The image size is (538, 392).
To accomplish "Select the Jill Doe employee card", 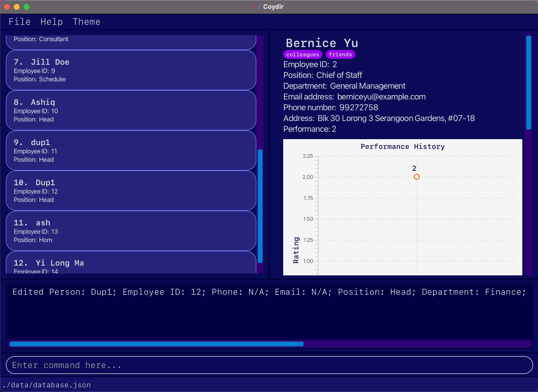I will coord(131,70).
